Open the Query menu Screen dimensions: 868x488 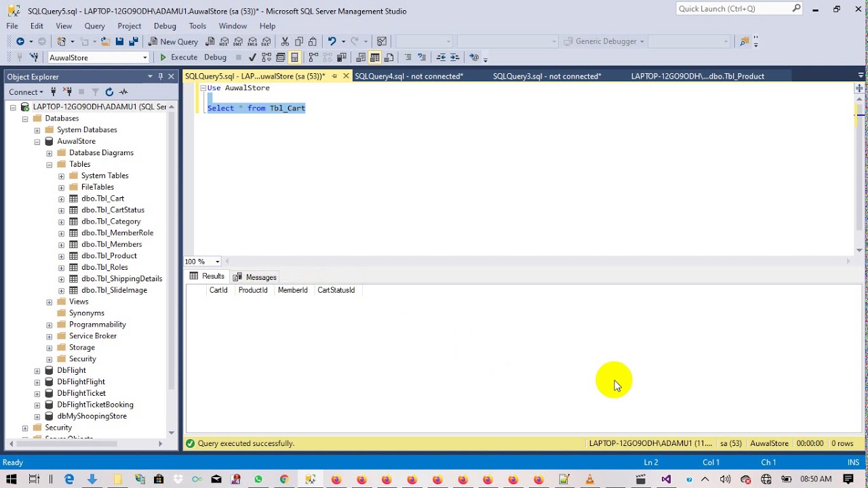pos(94,26)
